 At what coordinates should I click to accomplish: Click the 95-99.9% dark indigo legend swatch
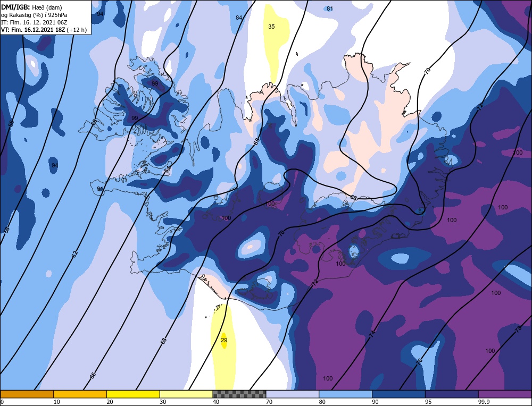(452, 394)
